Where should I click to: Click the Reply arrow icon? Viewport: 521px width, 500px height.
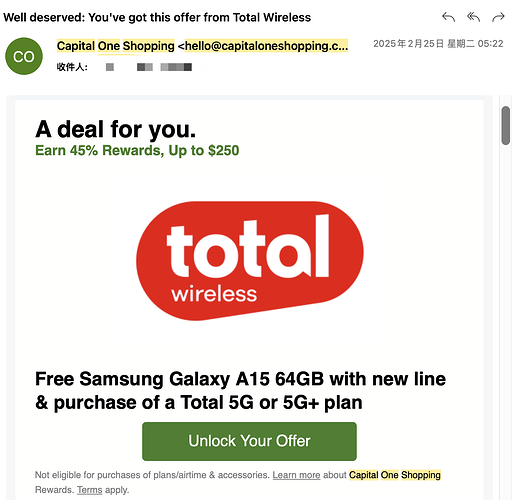point(448,17)
